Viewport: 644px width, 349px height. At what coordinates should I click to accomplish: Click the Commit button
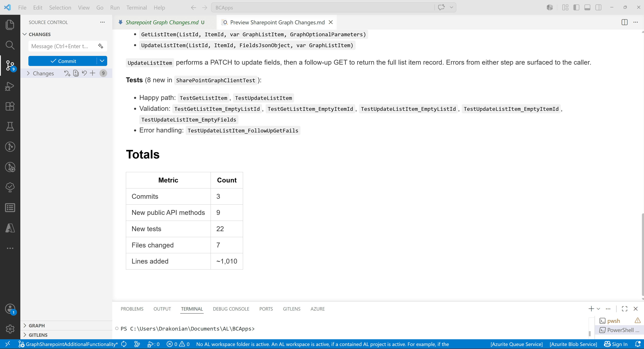(x=63, y=61)
